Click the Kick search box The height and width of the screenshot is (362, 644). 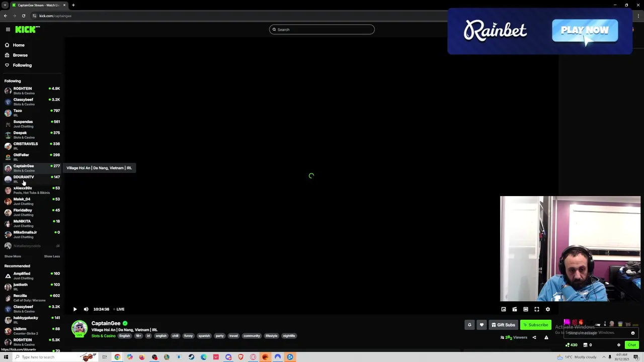[x=322, y=30]
